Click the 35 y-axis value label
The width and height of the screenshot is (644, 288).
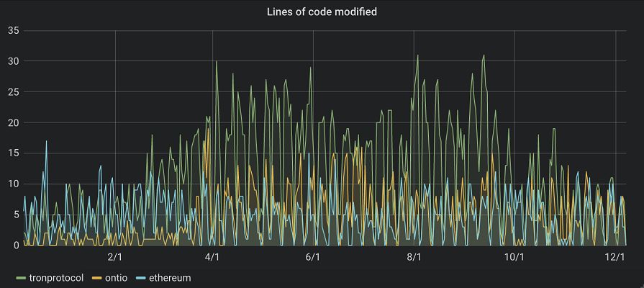click(12, 30)
